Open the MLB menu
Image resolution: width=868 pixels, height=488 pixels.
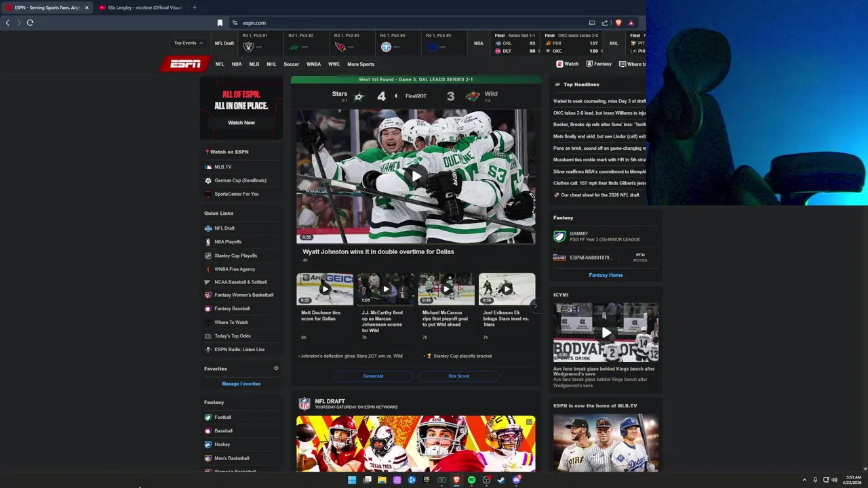(254, 64)
